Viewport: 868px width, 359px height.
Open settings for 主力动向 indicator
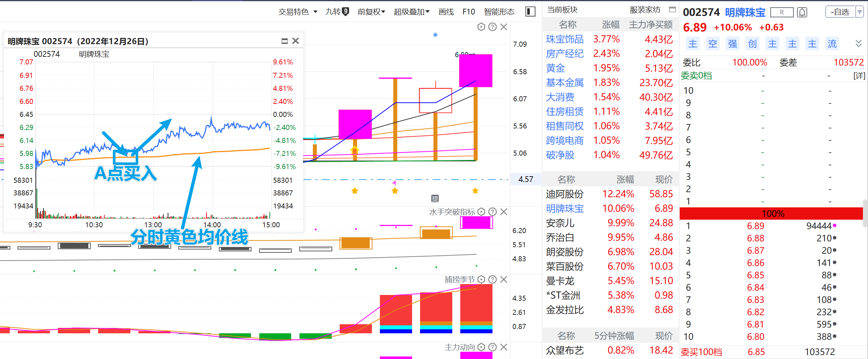(x=481, y=347)
